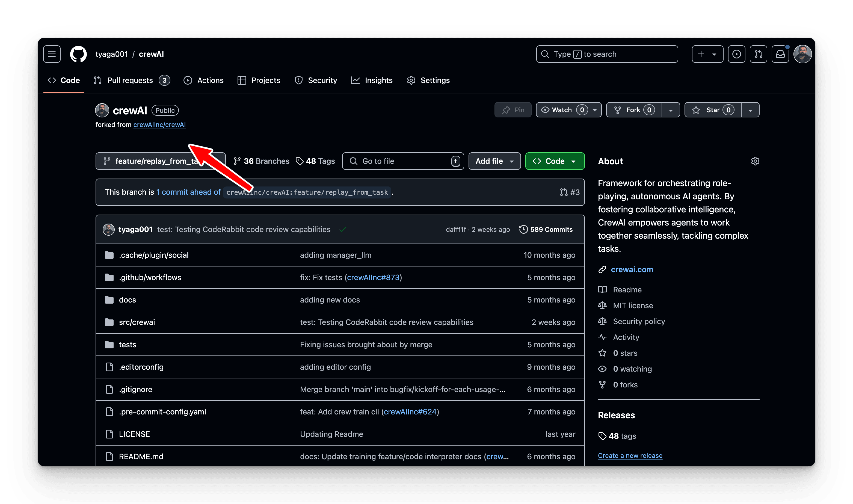
Task: Star the crewAI repository
Action: [x=712, y=110]
